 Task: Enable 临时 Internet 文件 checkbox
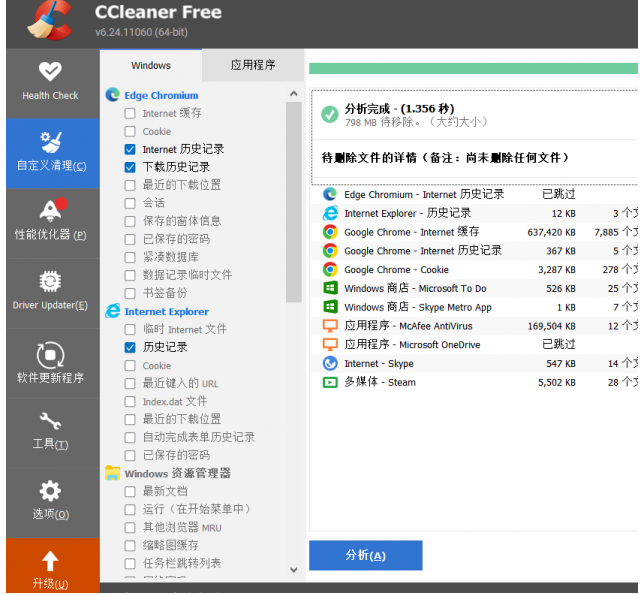130,329
